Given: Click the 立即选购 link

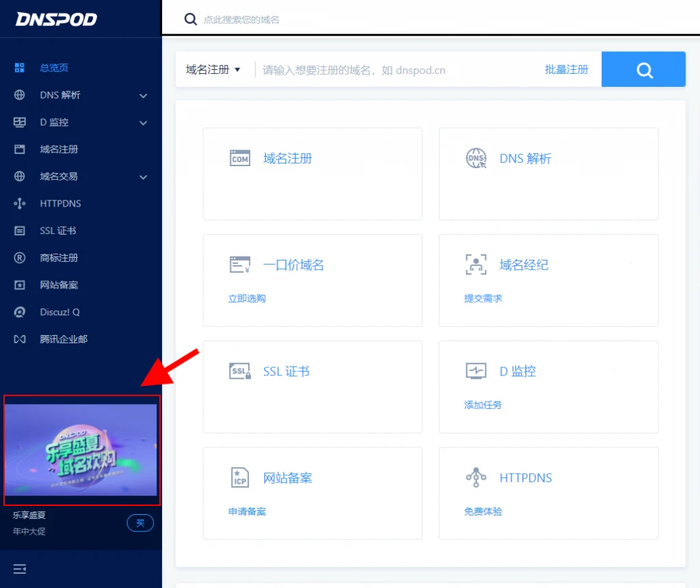Looking at the screenshot, I should pyautogui.click(x=247, y=299).
